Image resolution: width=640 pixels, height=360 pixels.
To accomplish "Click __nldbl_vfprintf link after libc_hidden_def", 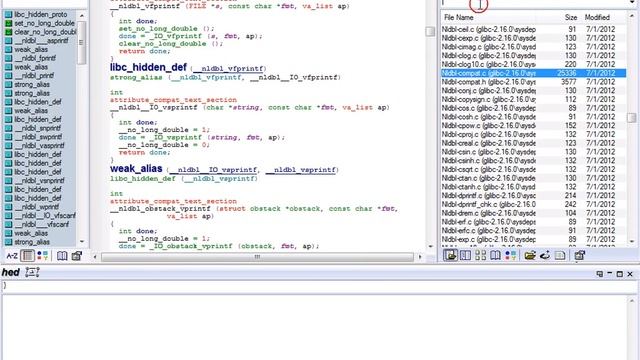I will tap(229, 69).
